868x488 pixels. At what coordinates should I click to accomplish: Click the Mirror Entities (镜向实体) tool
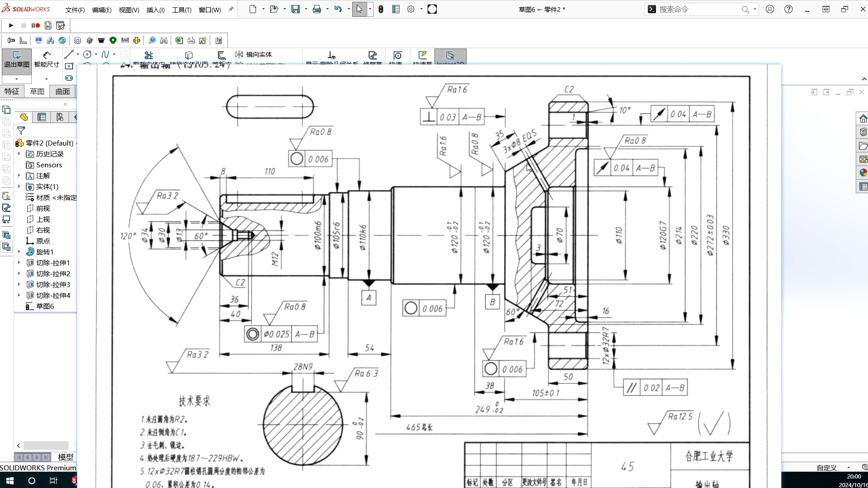[254, 54]
